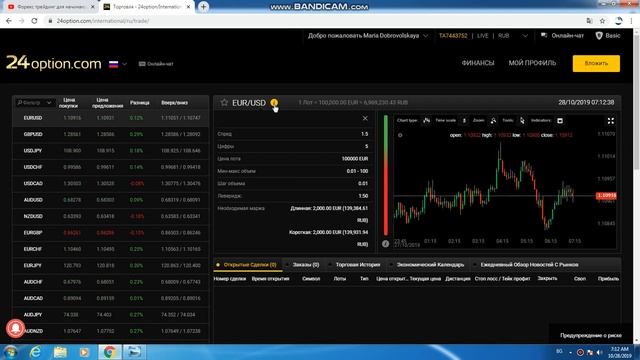This screenshot has height=360, width=640.
Task: Open the МОЙ ПРОФИЛЬ menu
Action: [532, 63]
